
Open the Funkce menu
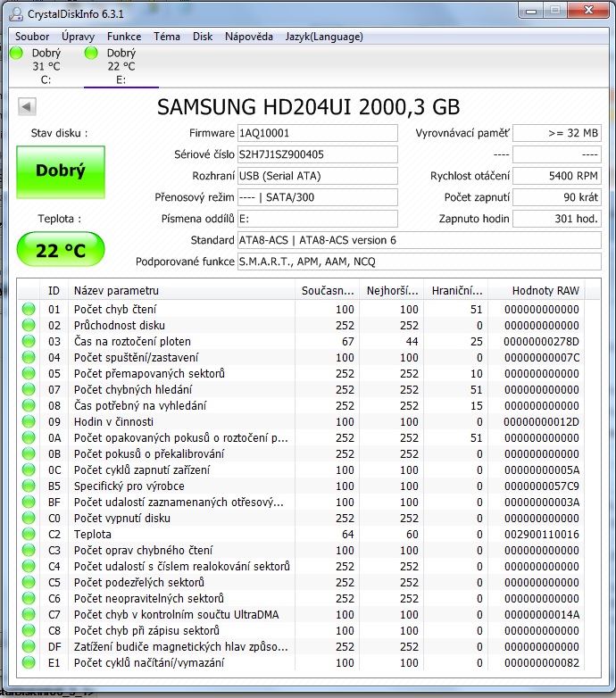tap(124, 37)
